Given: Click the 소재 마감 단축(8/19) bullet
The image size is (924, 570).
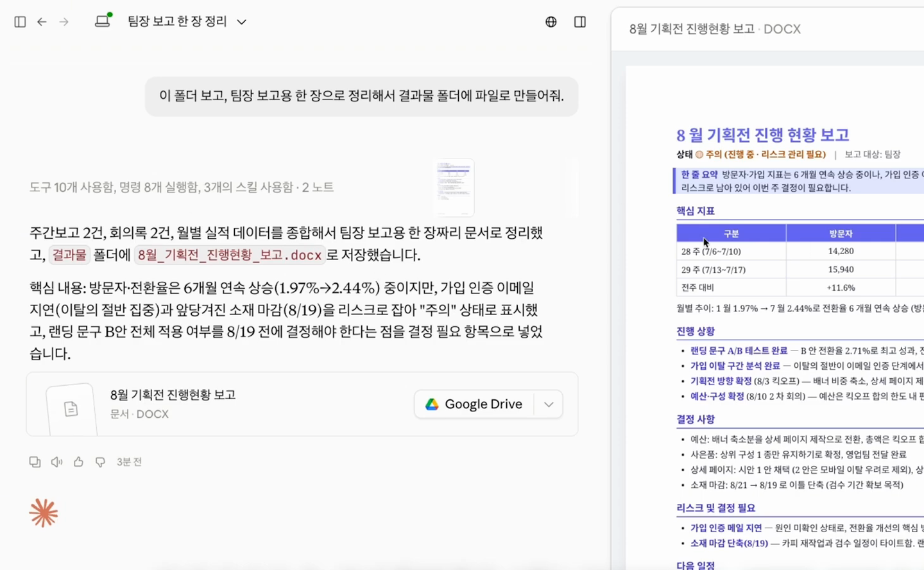Looking at the screenshot, I should tap(729, 544).
